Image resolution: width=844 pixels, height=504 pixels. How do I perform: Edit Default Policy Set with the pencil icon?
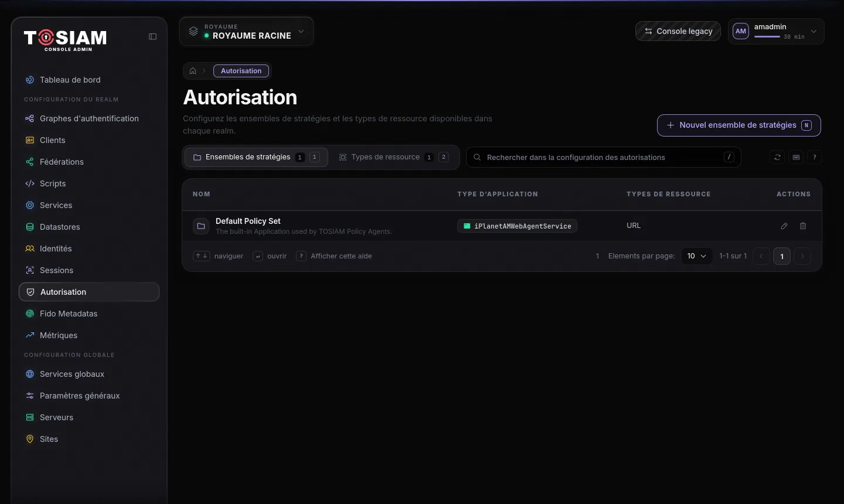(x=784, y=226)
